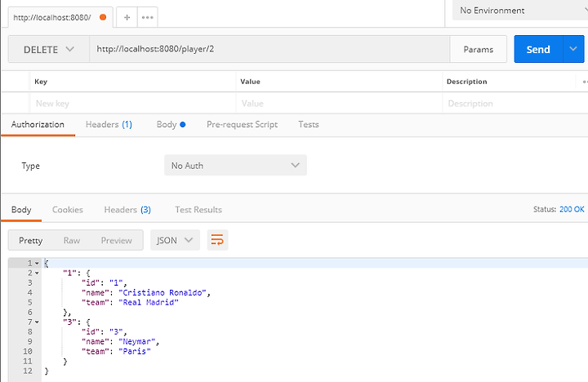Viewport: 588px width, 382px height.
Task: Open the DELETE method dropdown
Action: click(49, 49)
